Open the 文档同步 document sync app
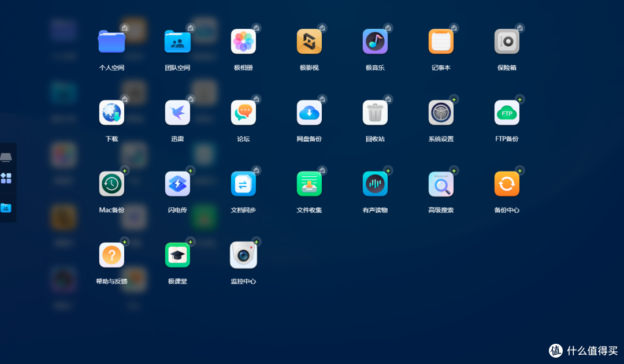The height and width of the screenshot is (364, 624). point(243,184)
